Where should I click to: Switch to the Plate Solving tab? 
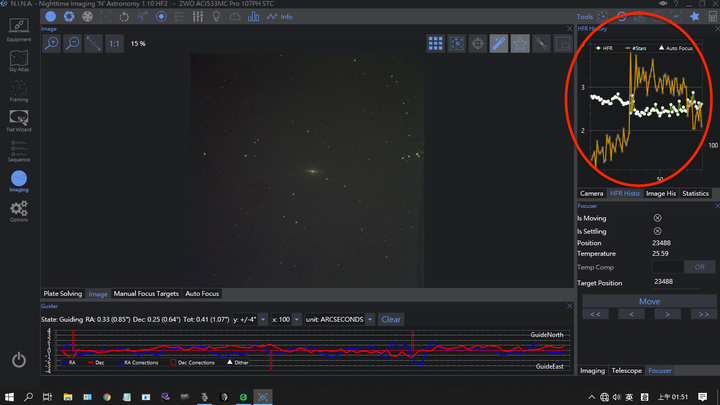click(x=62, y=294)
